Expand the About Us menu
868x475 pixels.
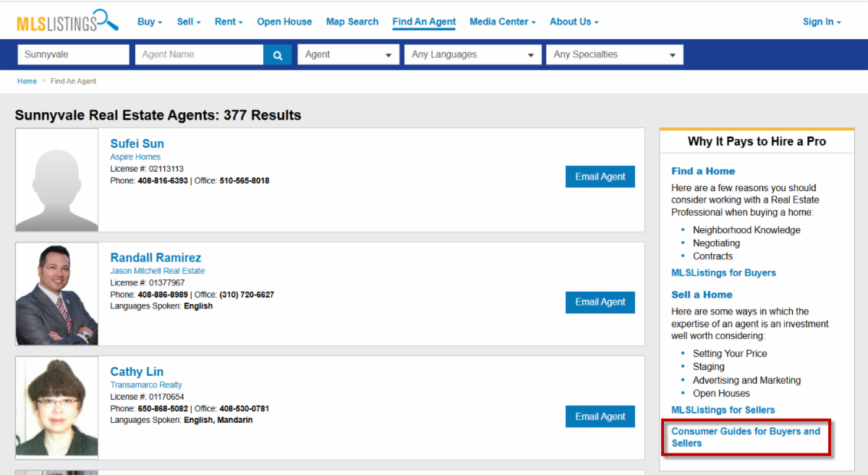click(x=574, y=22)
